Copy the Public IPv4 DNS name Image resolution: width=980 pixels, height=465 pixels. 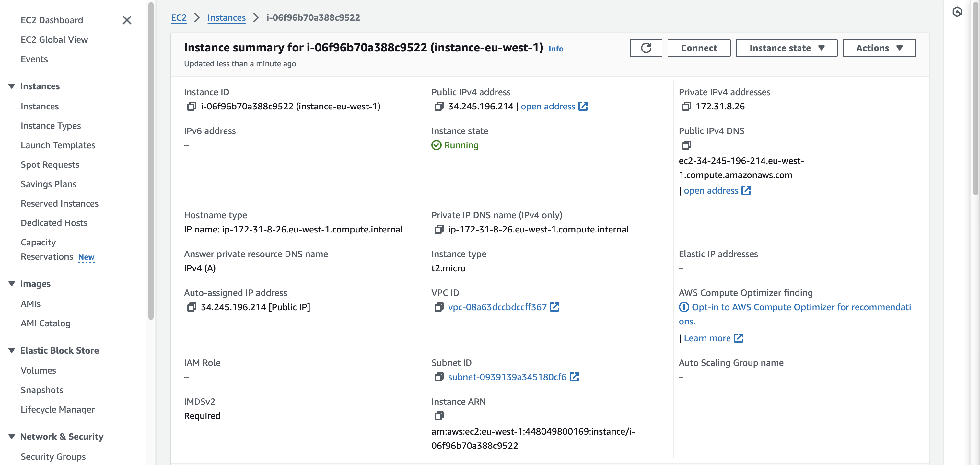(x=686, y=145)
